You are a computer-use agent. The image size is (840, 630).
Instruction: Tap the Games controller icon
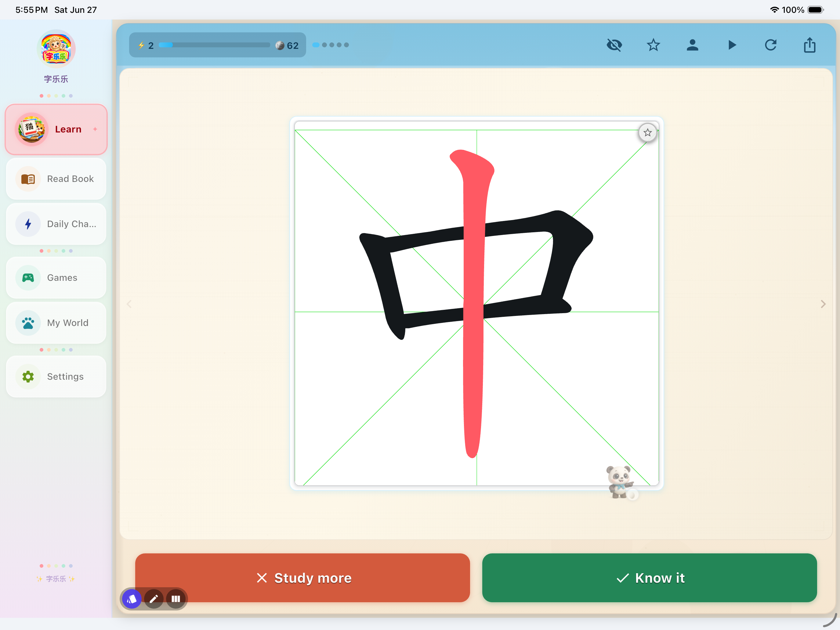click(28, 277)
